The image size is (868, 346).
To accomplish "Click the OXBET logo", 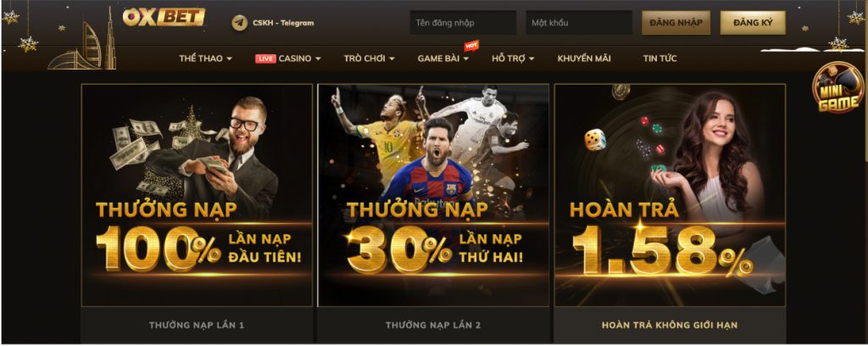I will pos(164,17).
